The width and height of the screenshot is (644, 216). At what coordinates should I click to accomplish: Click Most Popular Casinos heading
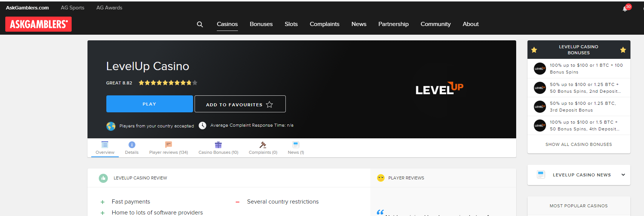(579, 206)
